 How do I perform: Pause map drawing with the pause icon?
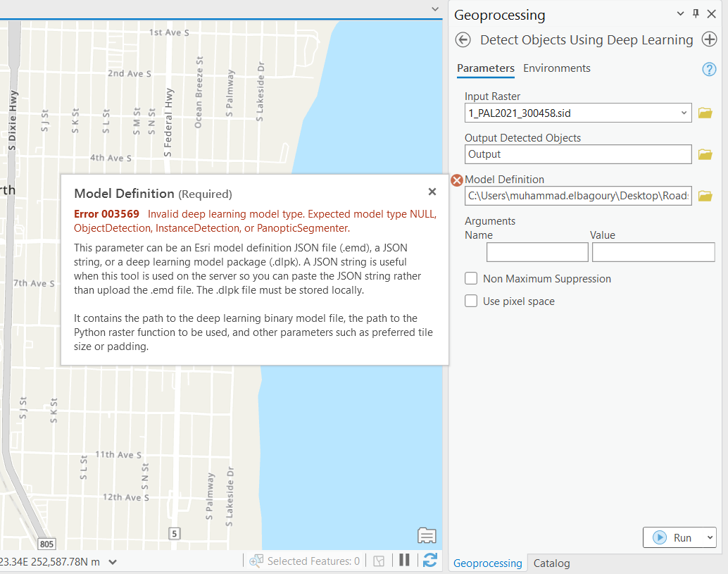click(404, 560)
